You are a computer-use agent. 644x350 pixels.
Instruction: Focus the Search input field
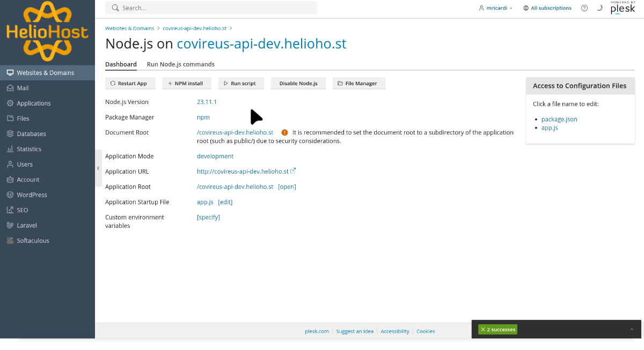point(215,8)
